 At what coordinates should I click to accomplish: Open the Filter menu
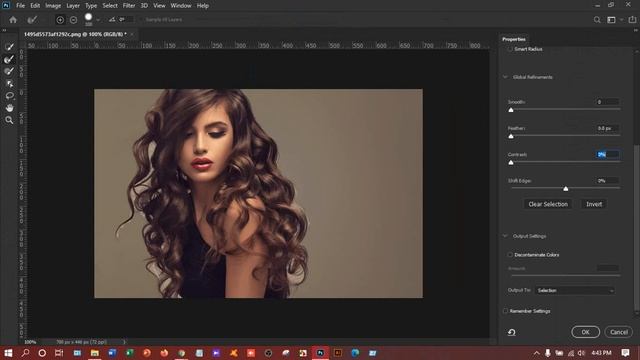click(x=129, y=6)
